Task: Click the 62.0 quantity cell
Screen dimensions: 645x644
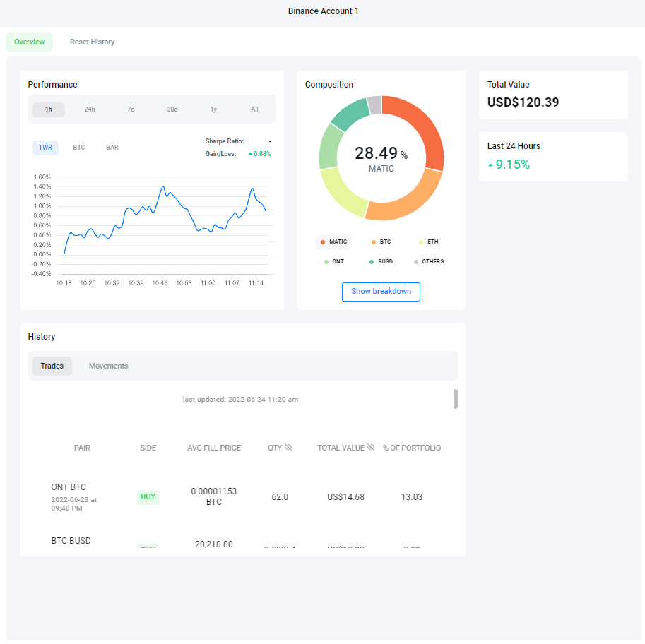Action: coord(280,497)
